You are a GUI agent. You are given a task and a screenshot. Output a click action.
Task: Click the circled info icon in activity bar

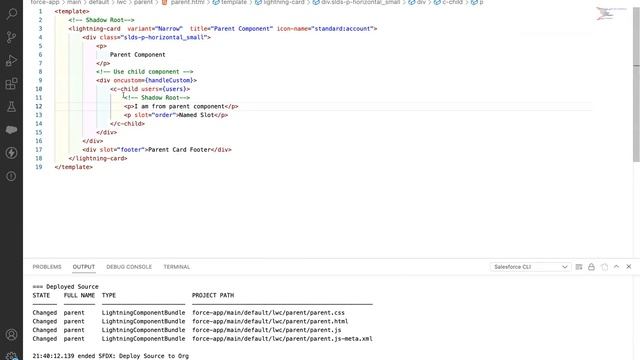(x=11, y=176)
